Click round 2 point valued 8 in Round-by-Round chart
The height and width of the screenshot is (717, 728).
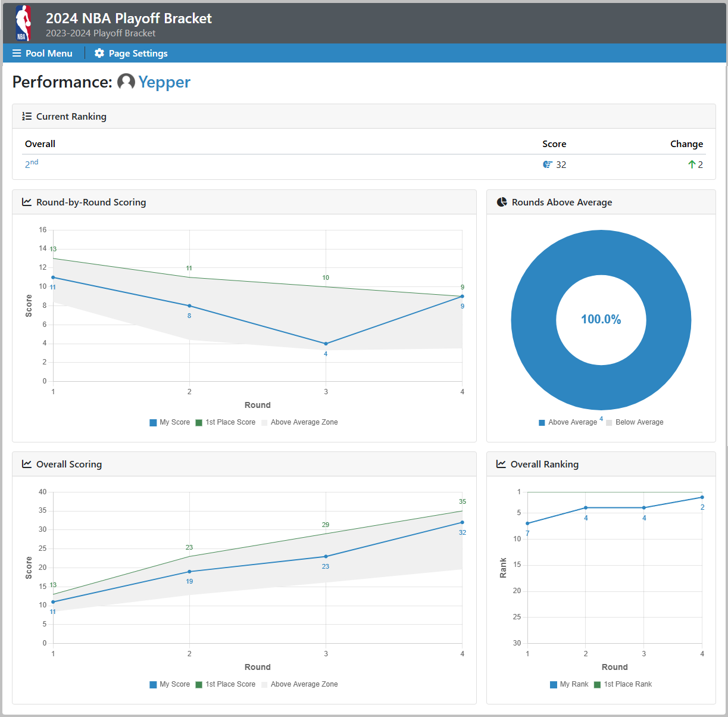(x=189, y=305)
